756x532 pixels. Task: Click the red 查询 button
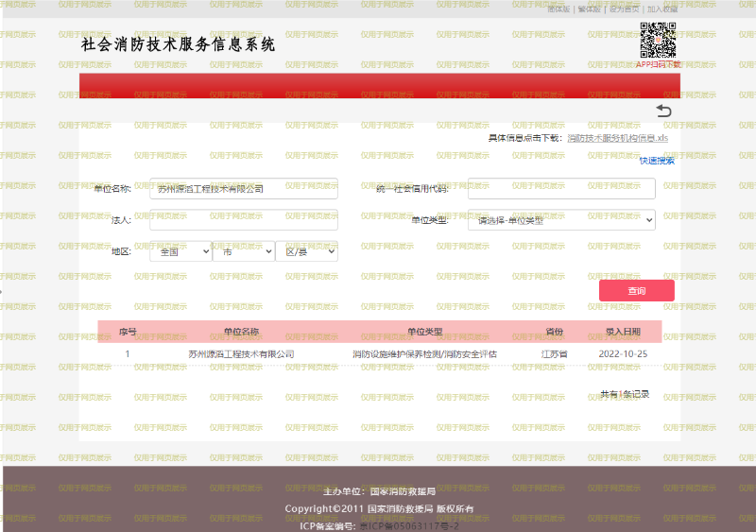click(636, 291)
